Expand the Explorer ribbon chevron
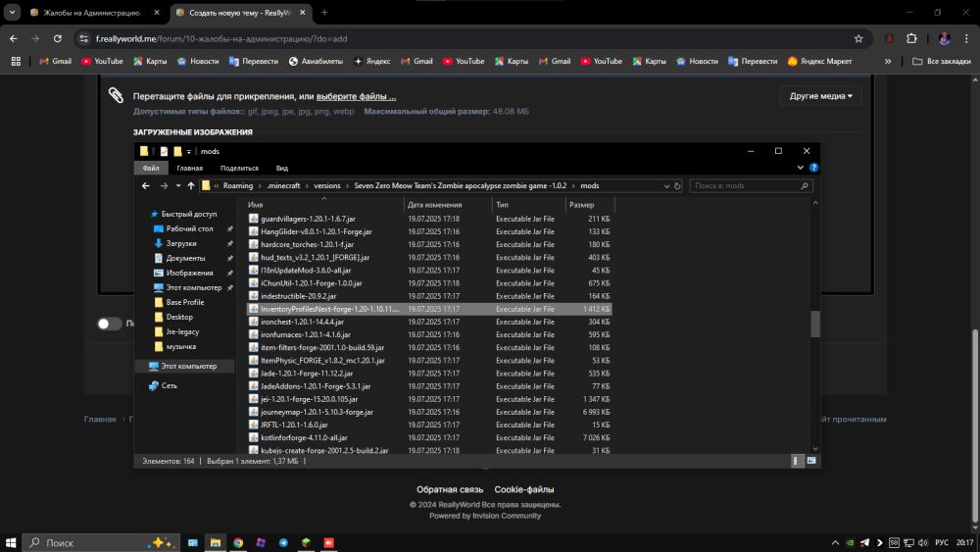This screenshot has width=980, height=552. [800, 168]
